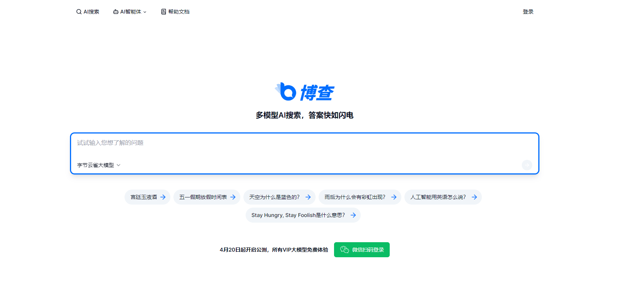Expand the AI智能体 dropdown chevron
The width and height of the screenshot is (644, 308).
145,12
